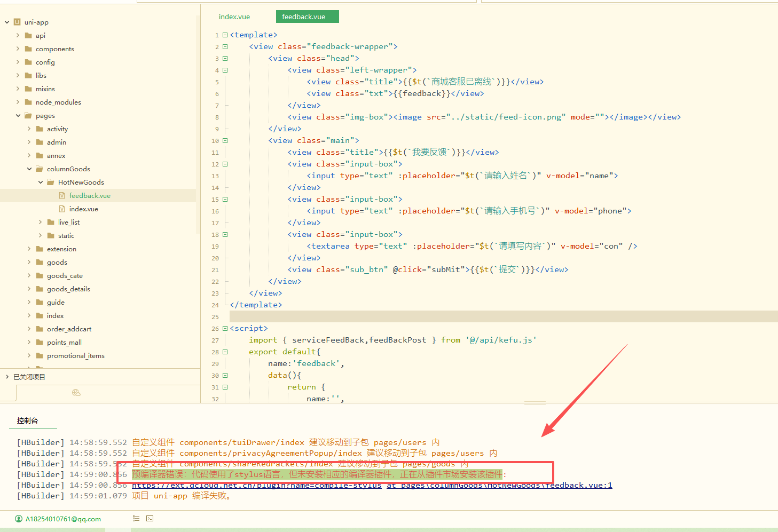Viewport: 778px width, 532px height.
Task: Click the cloud globe icon below project tree
Action: (76, 393)
